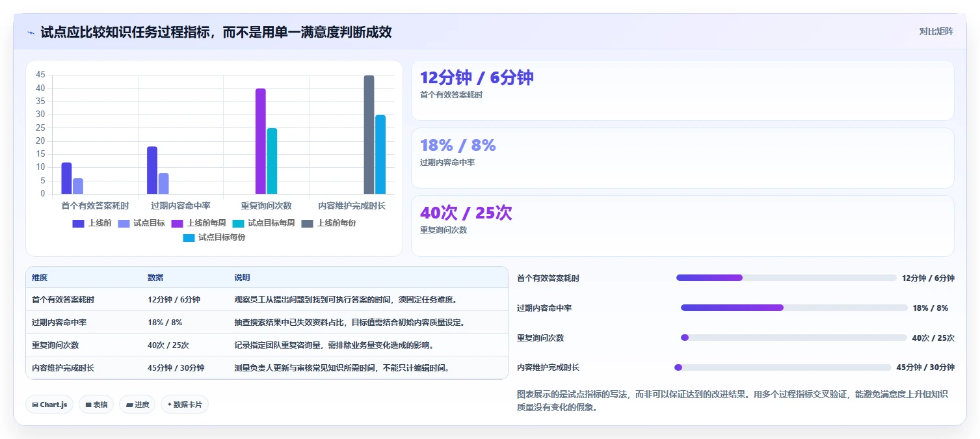This screenshot has height=439, width=980.
Task: Click the 数据卡片 chip below the table
Action: click(x=185, y=405)
